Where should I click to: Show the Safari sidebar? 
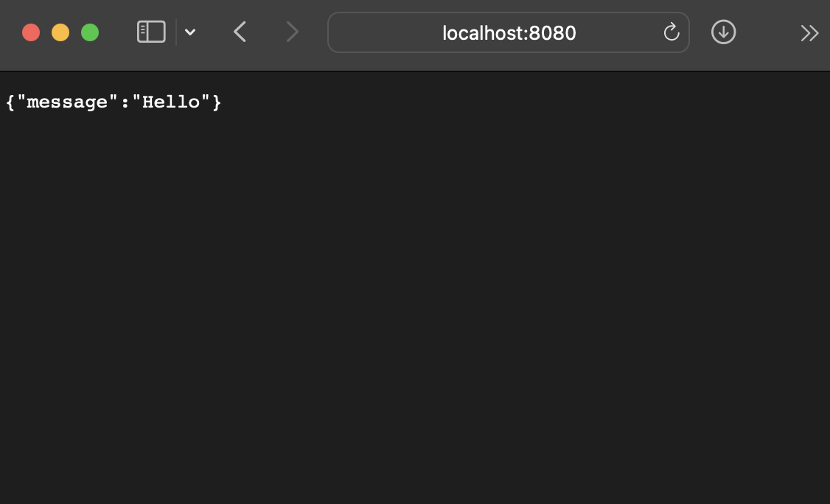151,32
